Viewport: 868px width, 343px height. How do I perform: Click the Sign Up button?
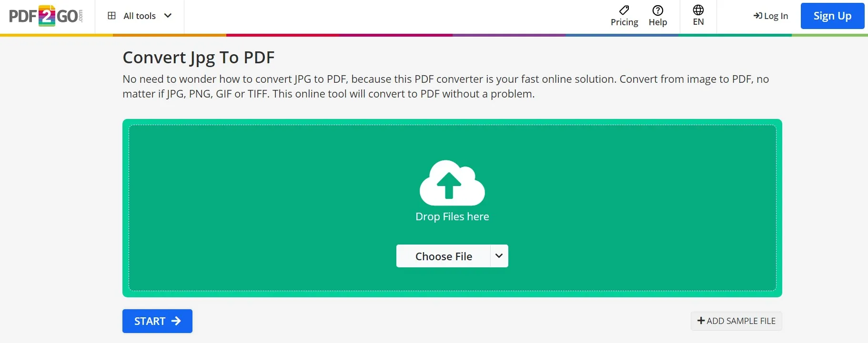[x=832, y=16]
